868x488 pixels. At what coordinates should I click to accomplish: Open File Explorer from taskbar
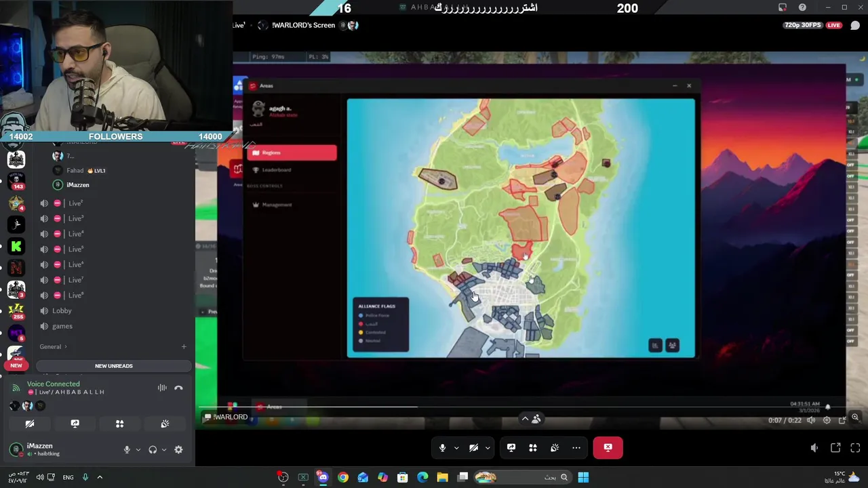[442, 477]
